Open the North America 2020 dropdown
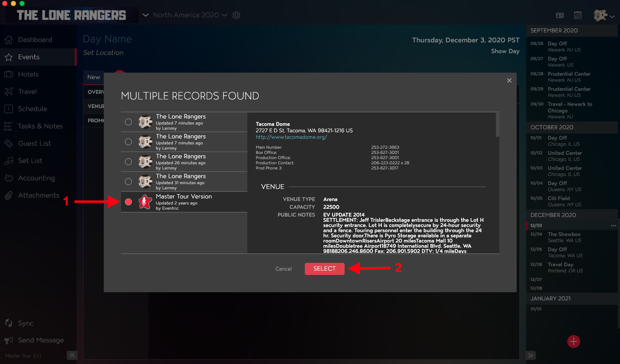The image size is (620, 364). pos(190,15)
